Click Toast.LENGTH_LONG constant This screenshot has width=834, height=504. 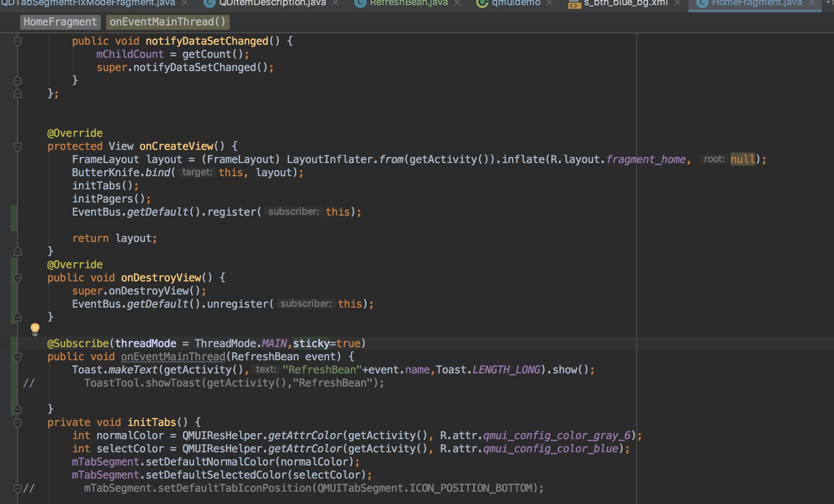click(x=488, y=370)
